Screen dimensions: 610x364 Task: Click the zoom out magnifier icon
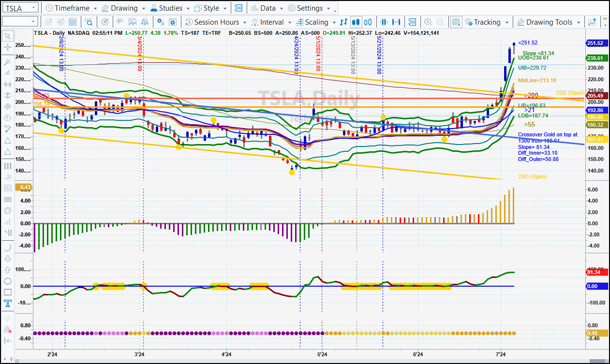[440, 22]
